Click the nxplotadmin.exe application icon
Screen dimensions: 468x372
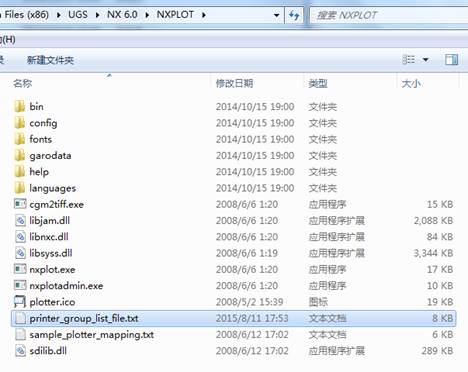[20, 285]
